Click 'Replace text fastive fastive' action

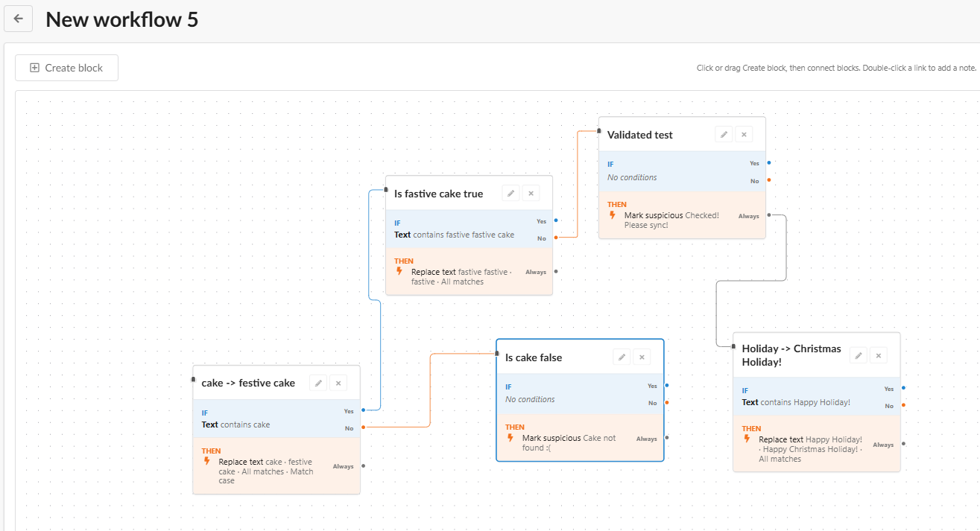point(461,277)
